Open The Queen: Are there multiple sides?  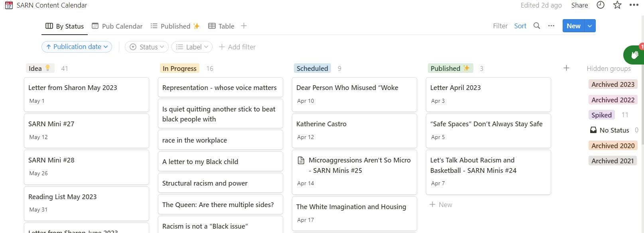tap(221, 205)
